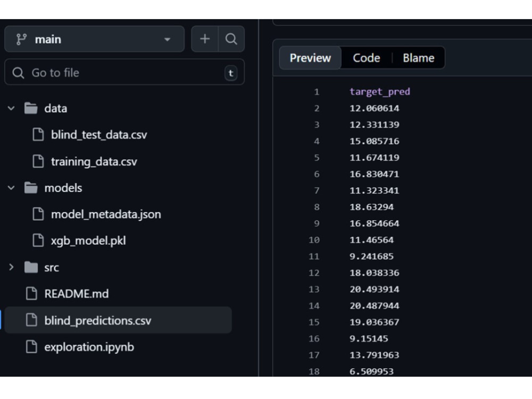
Task: Click the file icon beside model_metadata.json
Action: point(38,214)
